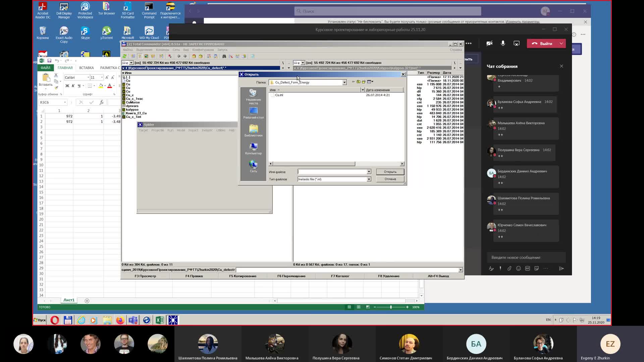644x362 pixels.
Task: Select file Cu.inl in file list
Action: (279, 95)
